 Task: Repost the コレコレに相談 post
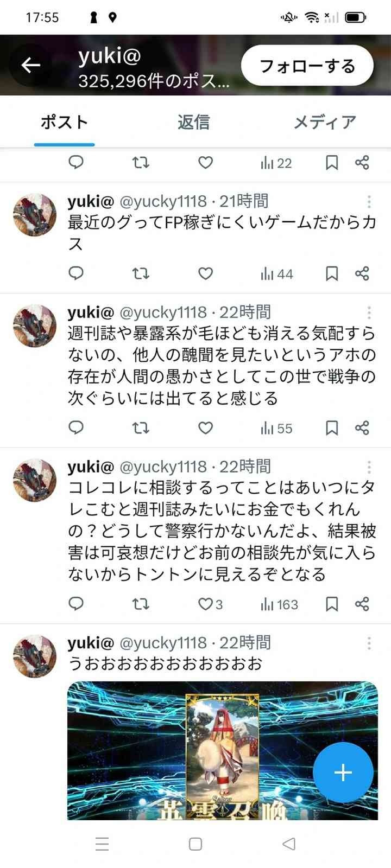(141, 604)
